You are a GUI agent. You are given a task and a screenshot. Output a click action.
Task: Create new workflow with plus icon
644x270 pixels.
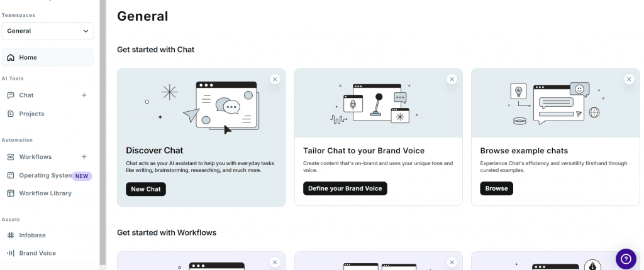coord(84,157)
